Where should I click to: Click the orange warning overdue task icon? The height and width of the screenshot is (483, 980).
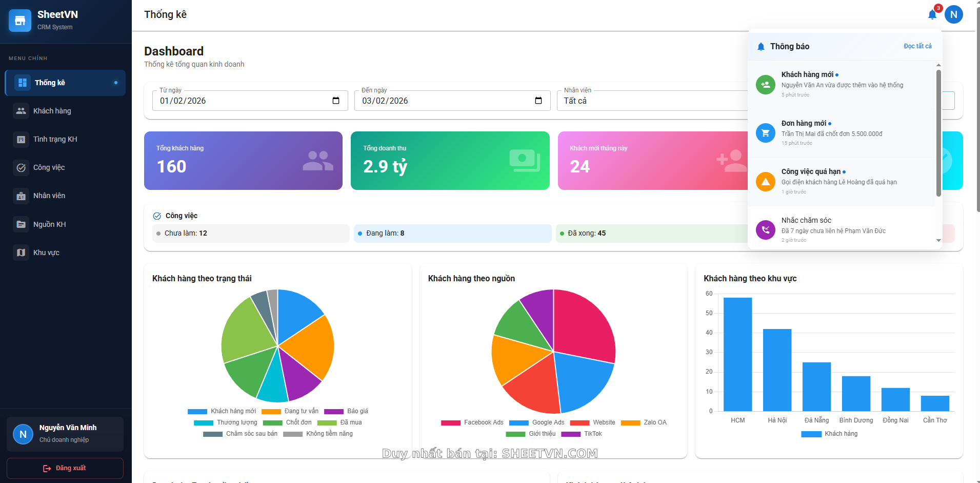pyautogui.click(x=765, y=182)
